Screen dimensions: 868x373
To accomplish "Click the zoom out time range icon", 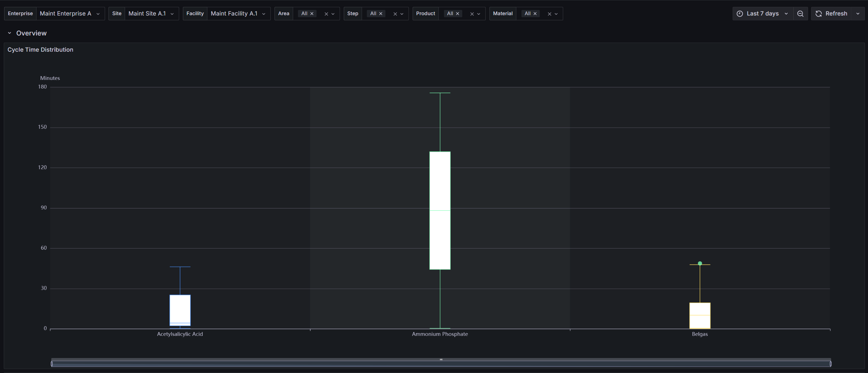I will coord(800,14).
